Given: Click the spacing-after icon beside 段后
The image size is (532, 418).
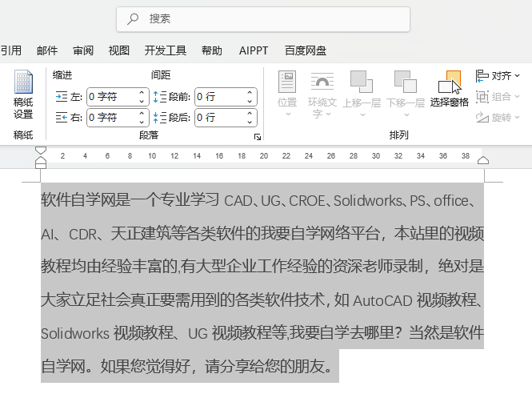Looking at the screenshot, I should [x=159, y=118].
